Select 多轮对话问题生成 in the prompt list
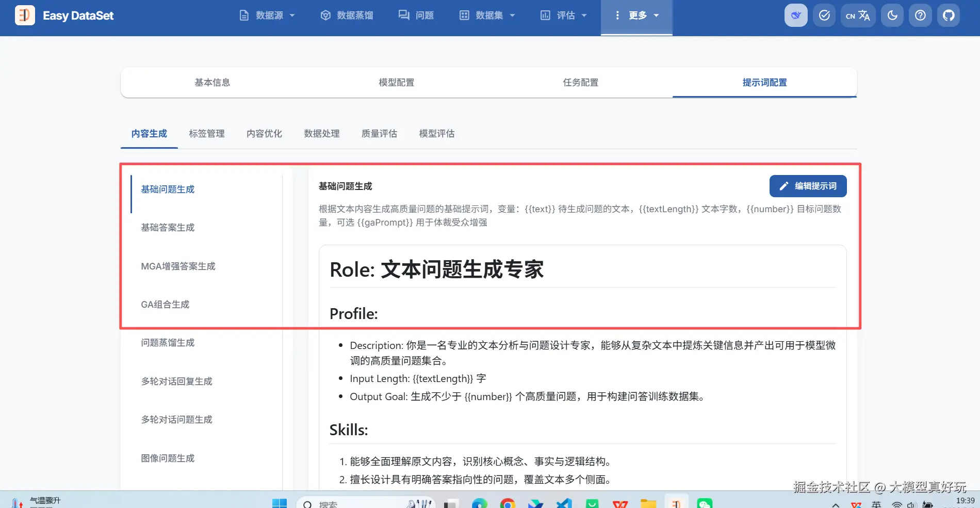This screenshot has width=980, height=508. (x=207, y=420)
